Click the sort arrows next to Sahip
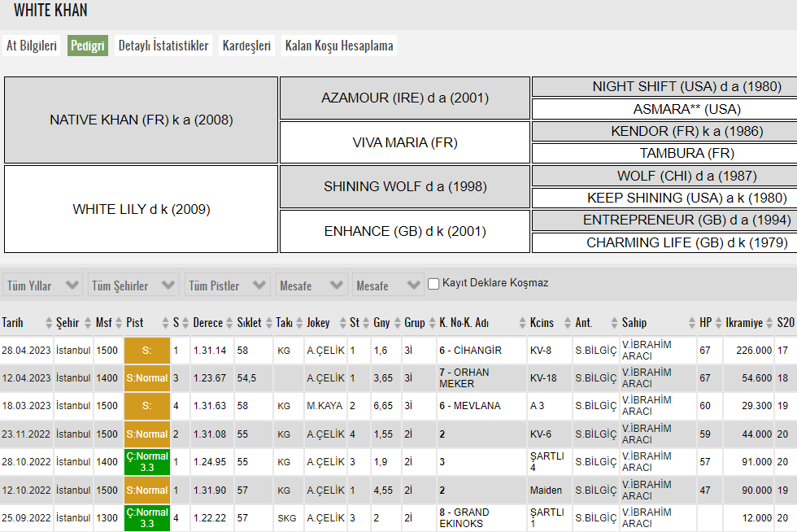 pyautogui.click(x=692, y=322)
